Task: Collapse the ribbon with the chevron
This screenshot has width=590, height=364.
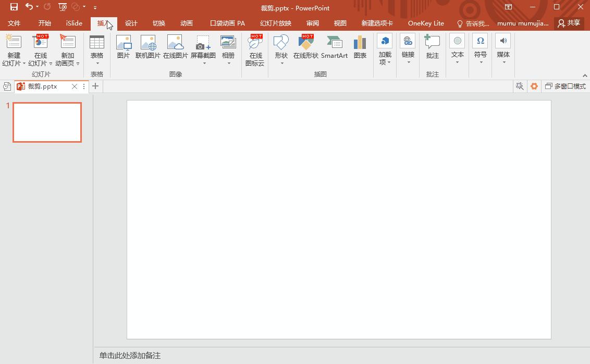Action: pyautogui.click(x=585, y=76)
